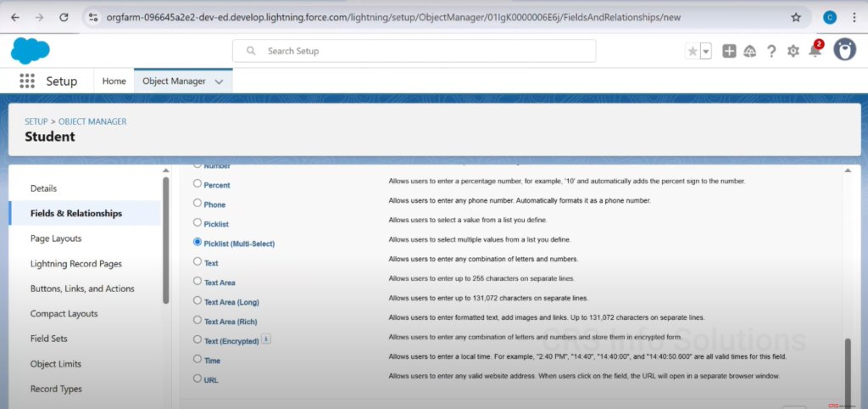The width and height of the screenshot is (868, 409).
Task: Select the Text Area (Rich) radio button
Action: pyautogui.click(x=198, y=320)
